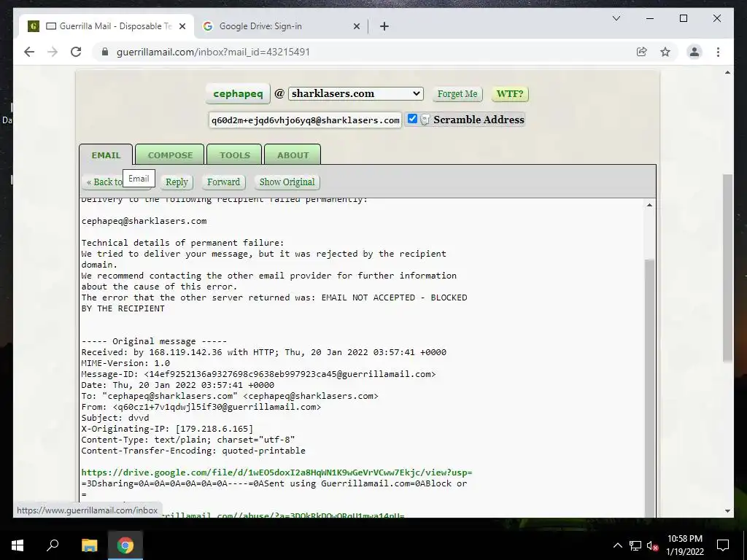Click Back to inbox button
The image size is (747, 560).
click(104, 182)
